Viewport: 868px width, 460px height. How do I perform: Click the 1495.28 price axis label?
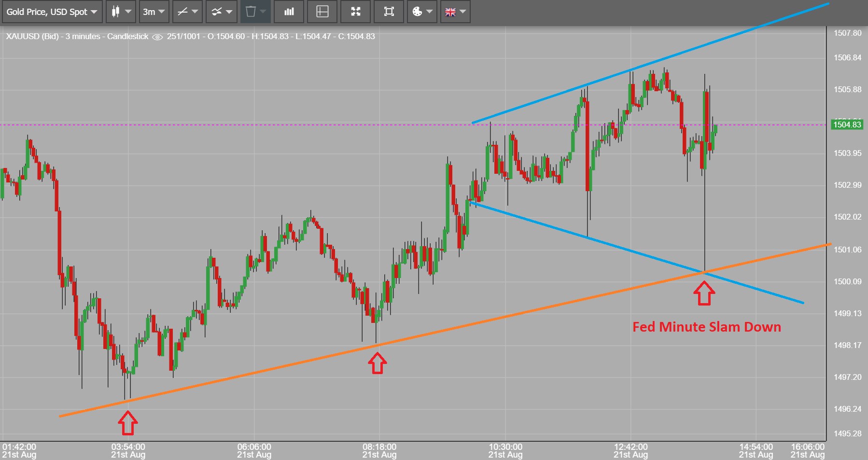[847, 433]
